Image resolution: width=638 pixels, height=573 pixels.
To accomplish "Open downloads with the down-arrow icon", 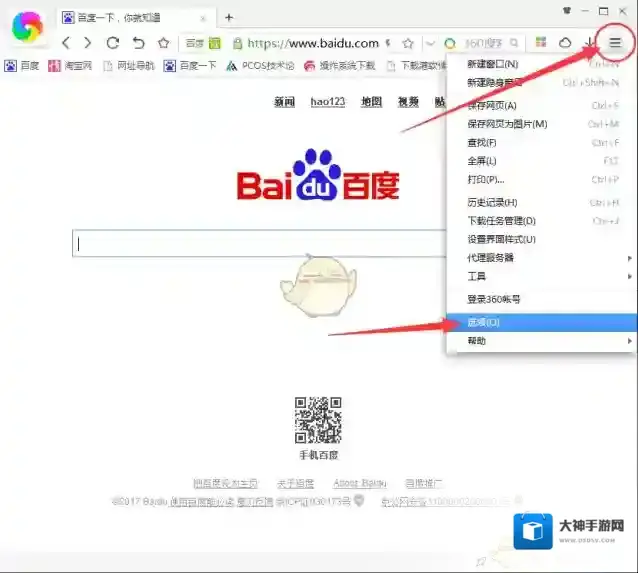I will 589,43.
